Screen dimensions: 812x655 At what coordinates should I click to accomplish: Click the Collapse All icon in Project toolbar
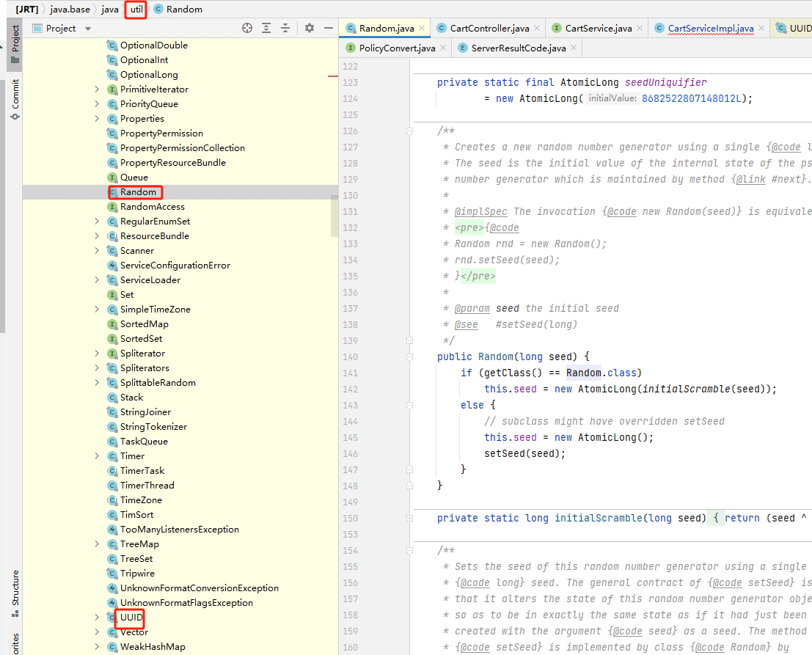click(285, 29)
